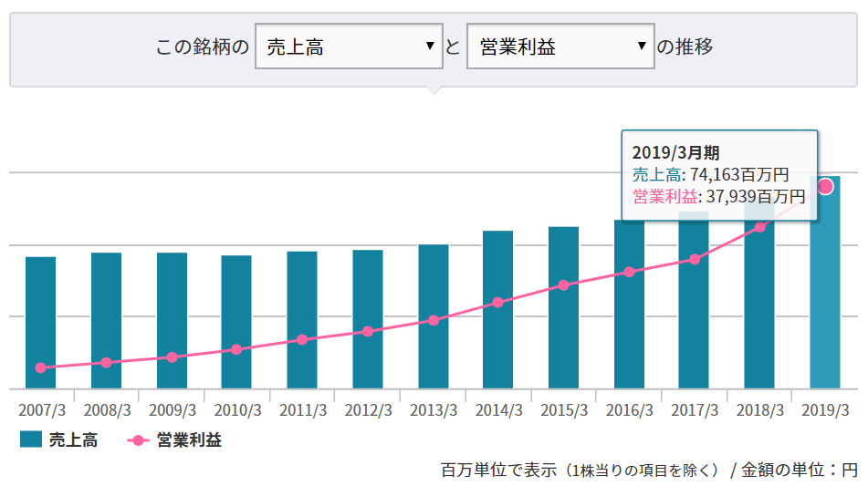Open the 営業利益 dropdown selector
868x486 pixels.
coord(560,47)
